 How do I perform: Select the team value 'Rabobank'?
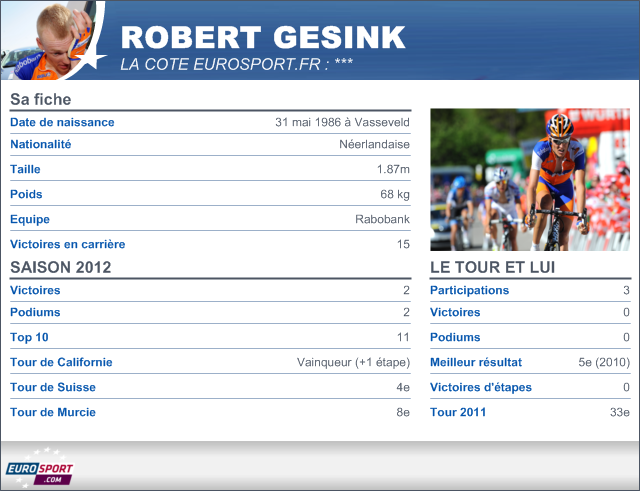pos(382,219)
